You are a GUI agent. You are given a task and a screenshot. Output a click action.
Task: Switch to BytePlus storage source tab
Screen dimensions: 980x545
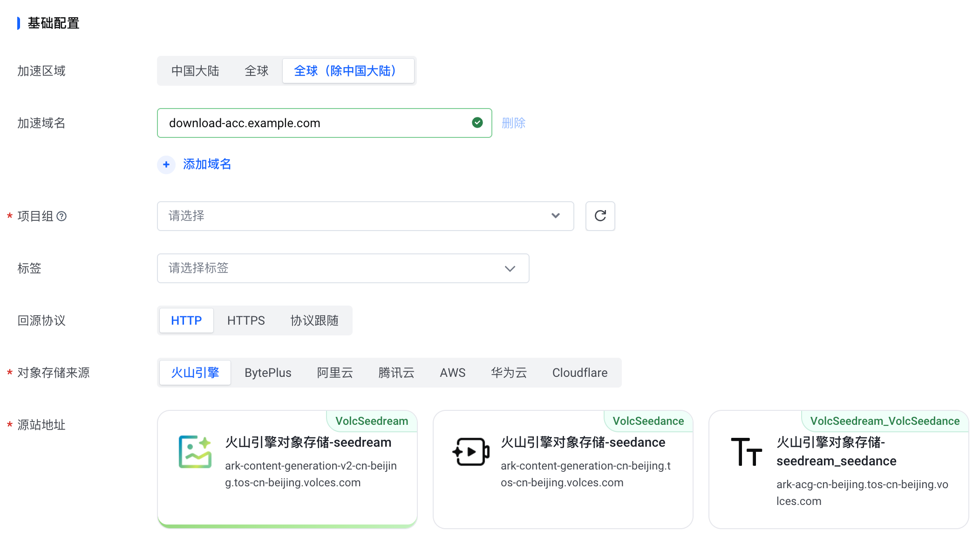tap(268, 373)
